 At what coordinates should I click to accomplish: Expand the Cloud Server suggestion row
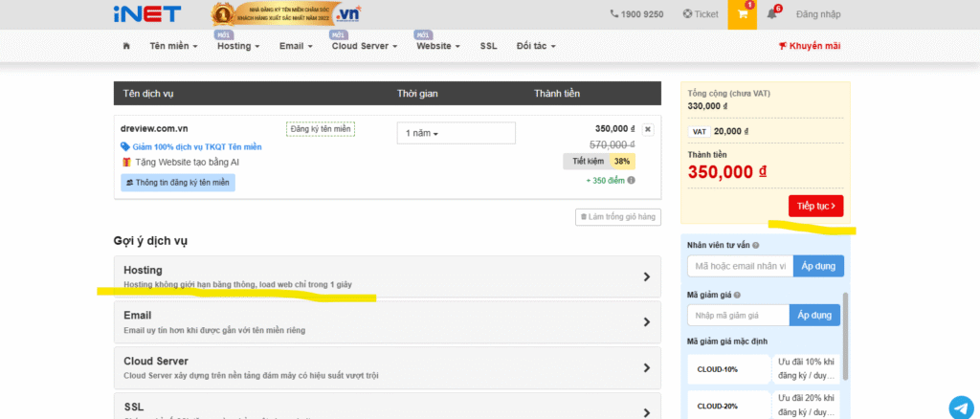387,367
